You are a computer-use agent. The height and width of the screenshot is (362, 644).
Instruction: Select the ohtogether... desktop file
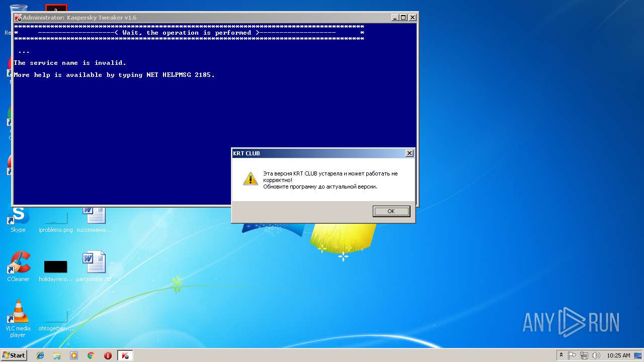[56, 321]
